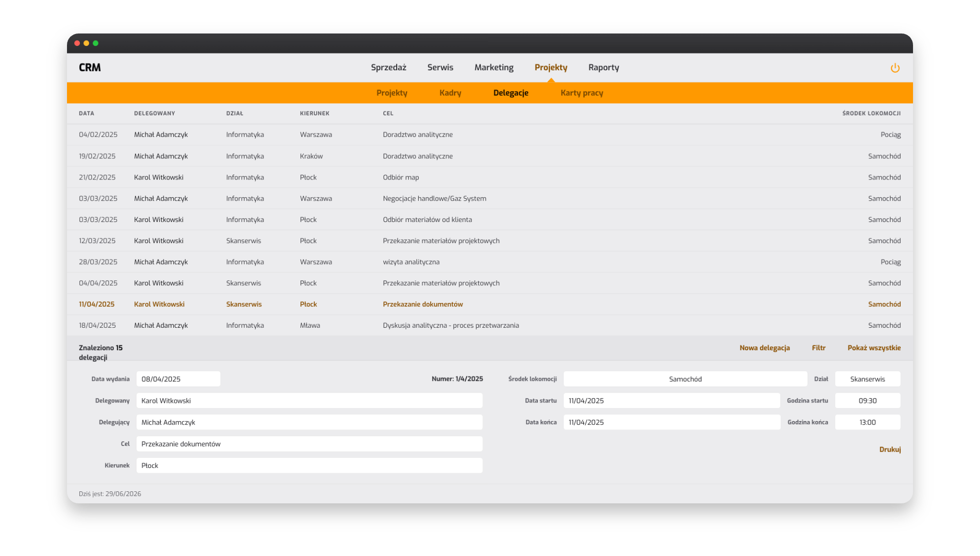This screenshot has width=980, height=556.
Task: Click the Filtr link
Action: click(x=818, y=348)
